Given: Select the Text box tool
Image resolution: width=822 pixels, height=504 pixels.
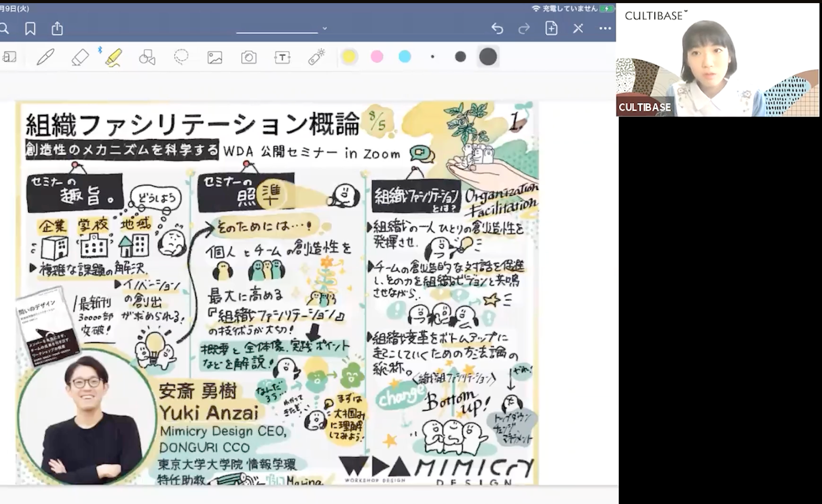Looking at the screenshot, I should coord(282,57).
